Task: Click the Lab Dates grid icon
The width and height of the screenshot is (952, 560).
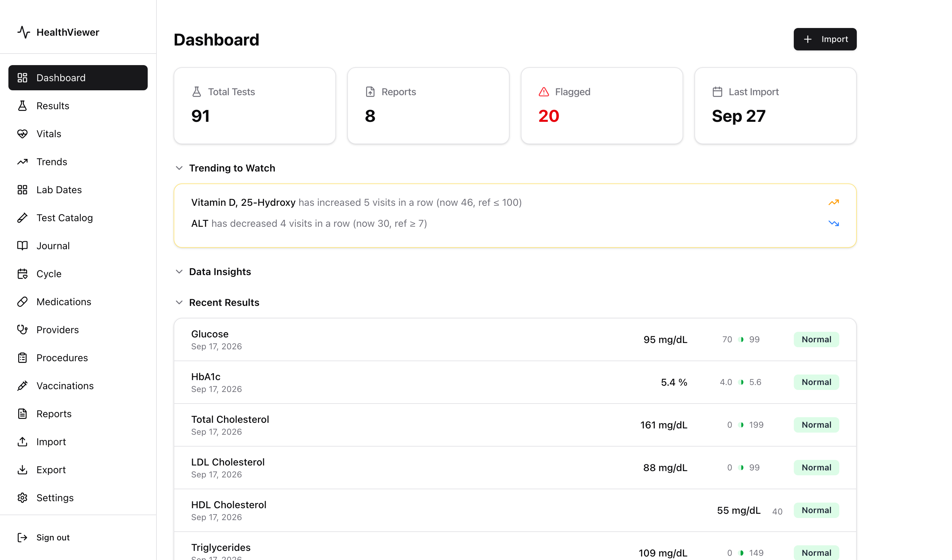Action: (22, 190)
